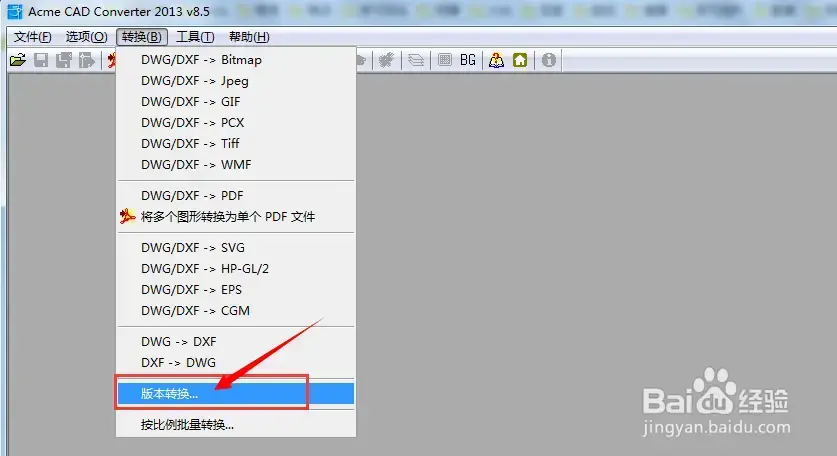Open the 选项(O) menu
837x456 pixels.
coord(86,37)
